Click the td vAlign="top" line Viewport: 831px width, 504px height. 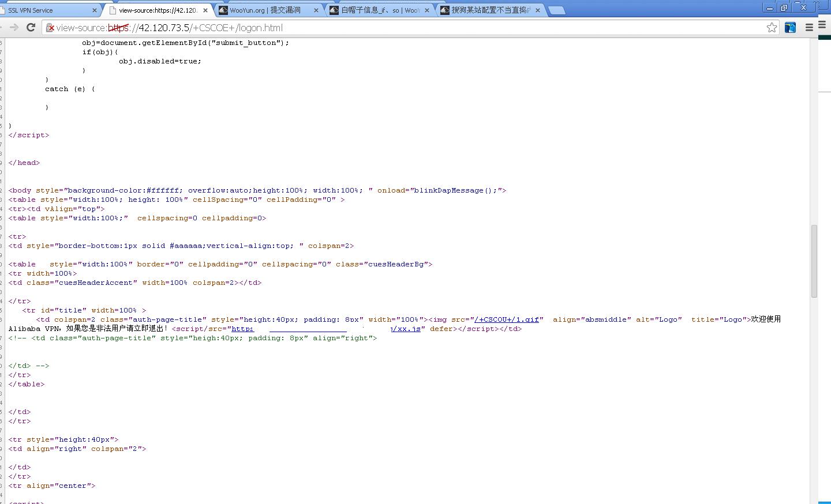pyautogui.click(x=57, y=209)
